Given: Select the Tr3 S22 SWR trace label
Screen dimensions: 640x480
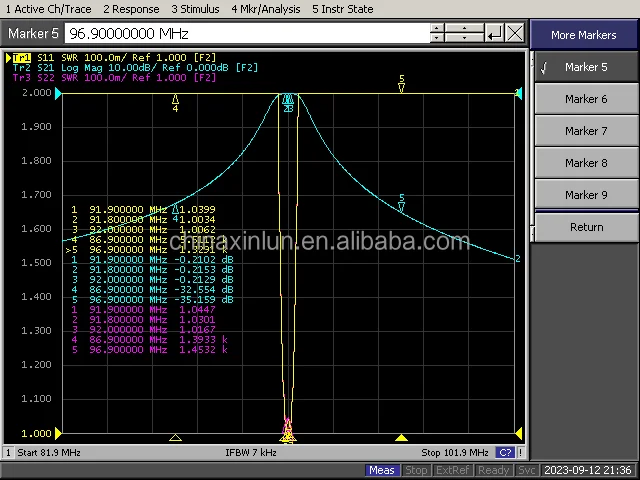Looking at the screenshot, I should pyautogui.click(x=110, y=77).
